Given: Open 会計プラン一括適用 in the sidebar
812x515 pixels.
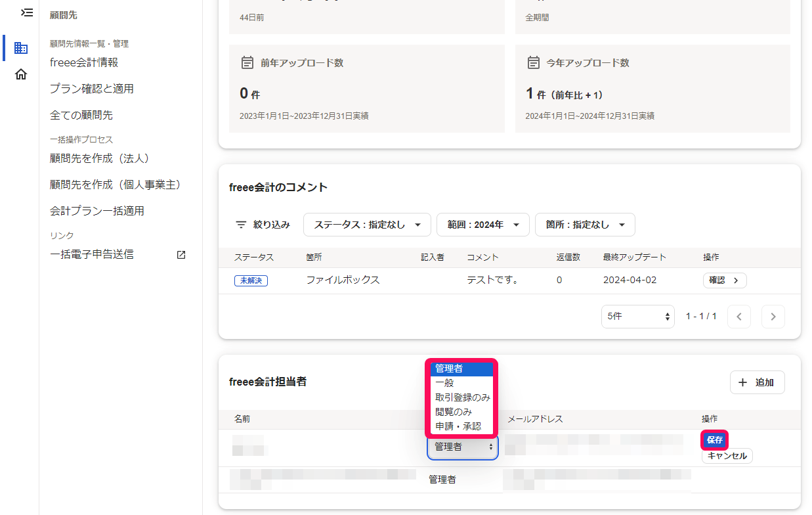Looking at the screenshot, I should coord(97,211).
